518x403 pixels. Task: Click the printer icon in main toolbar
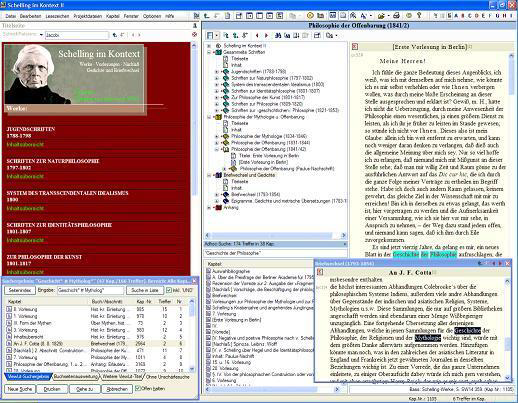pyautogui.click(x=396, y=15)
